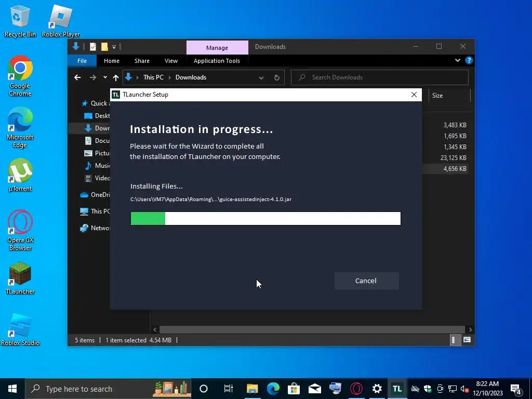This screenshot has width=532, height=399.
Task: Open Cortana from the taskbar
Action: (x=204, y=389)
